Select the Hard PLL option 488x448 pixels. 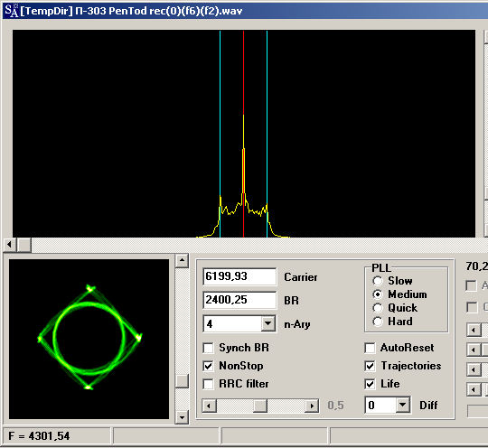pos(378,322)
